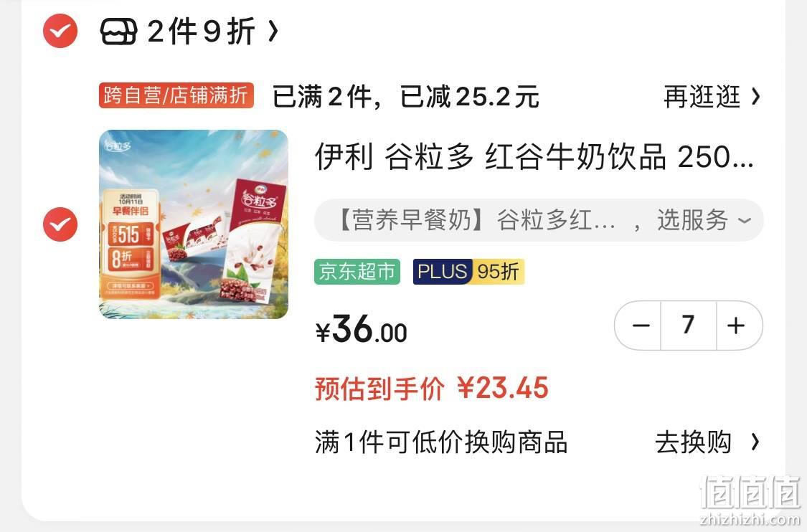Click the dropdown arrow after 选服务

[x=744, y=222]
